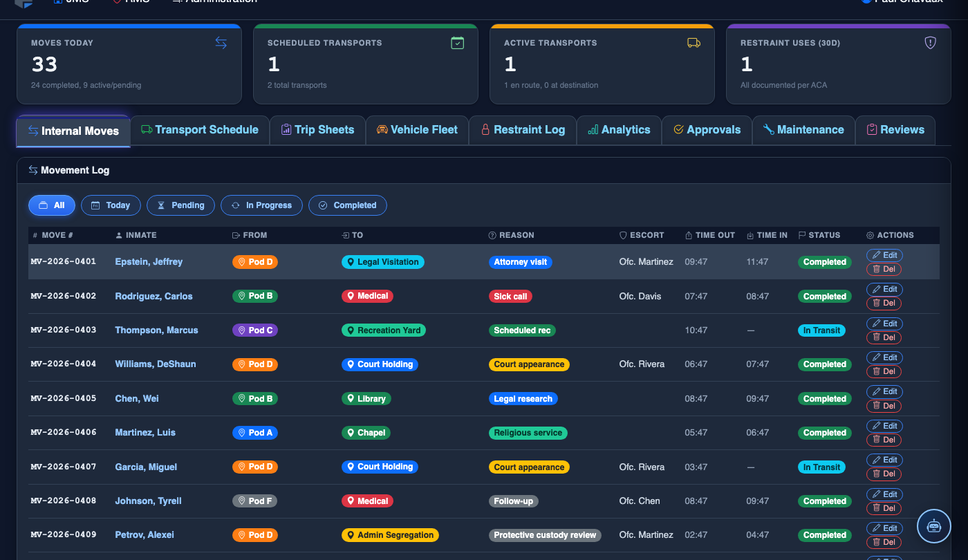The image size is (968, 560).
Task: Click the Pod C badge for Thompson
Action: (255, 330)
